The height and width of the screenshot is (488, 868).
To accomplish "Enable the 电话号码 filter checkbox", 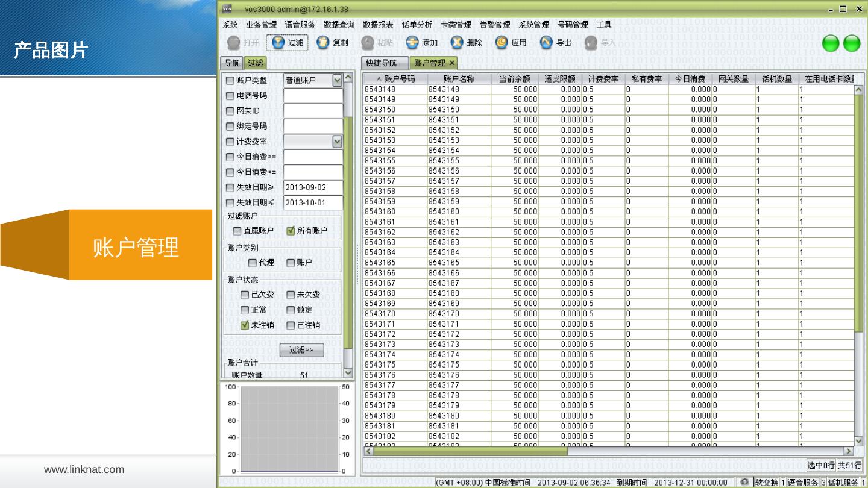I will (230, 96).
